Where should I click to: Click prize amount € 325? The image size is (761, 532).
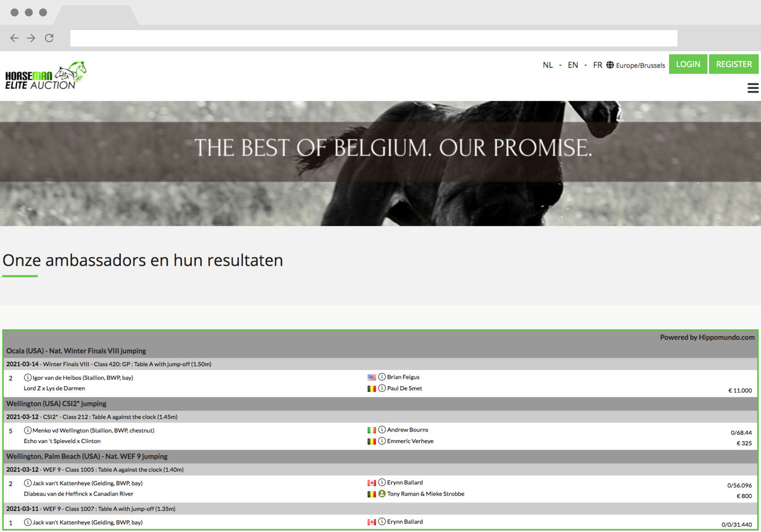(x=744, y=443)
